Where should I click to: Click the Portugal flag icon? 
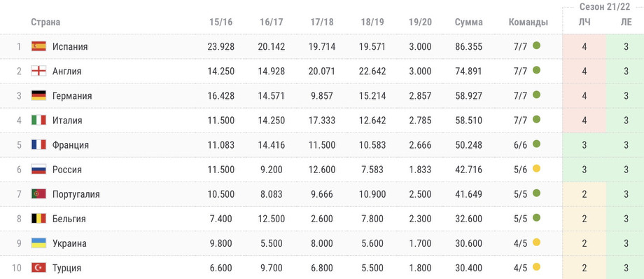38,193
